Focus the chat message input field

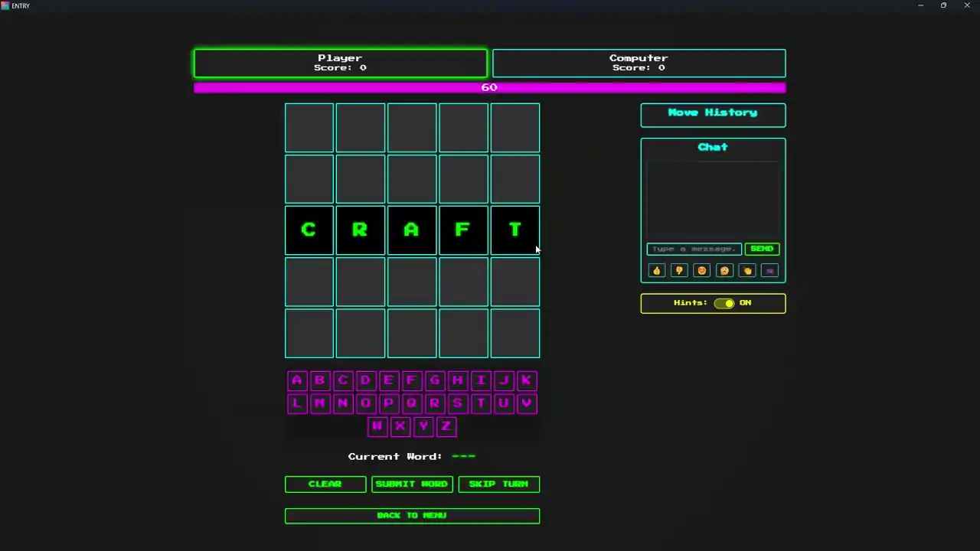(x=694, y=249)
